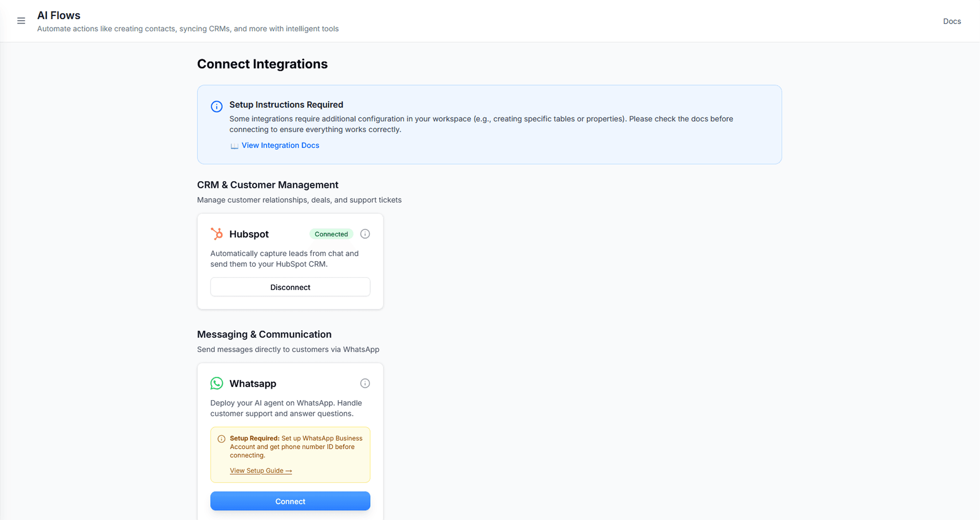Click the blue Setup Instructions banner
The height and width of the screenshot is (520, 980).
coord(489,124)
